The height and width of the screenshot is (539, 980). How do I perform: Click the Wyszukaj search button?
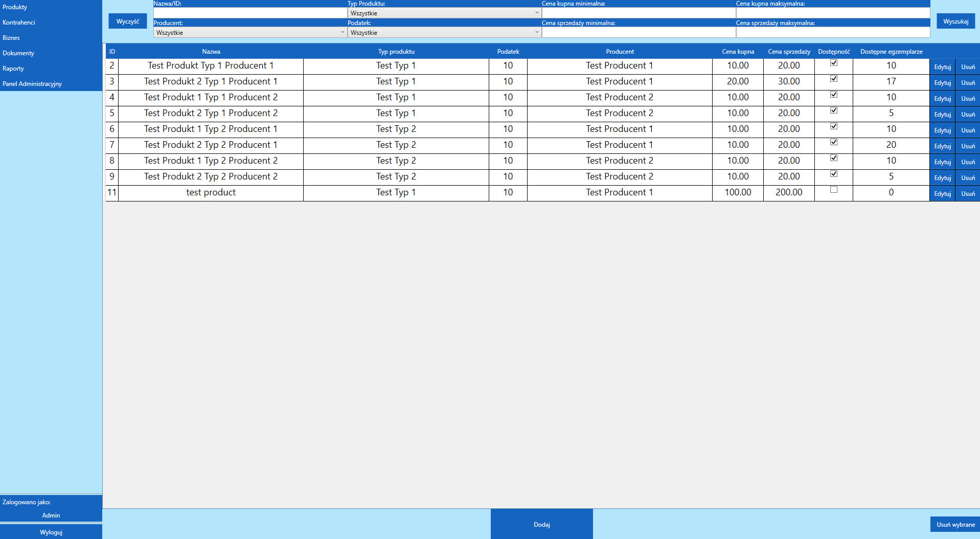tap(955, 20)
